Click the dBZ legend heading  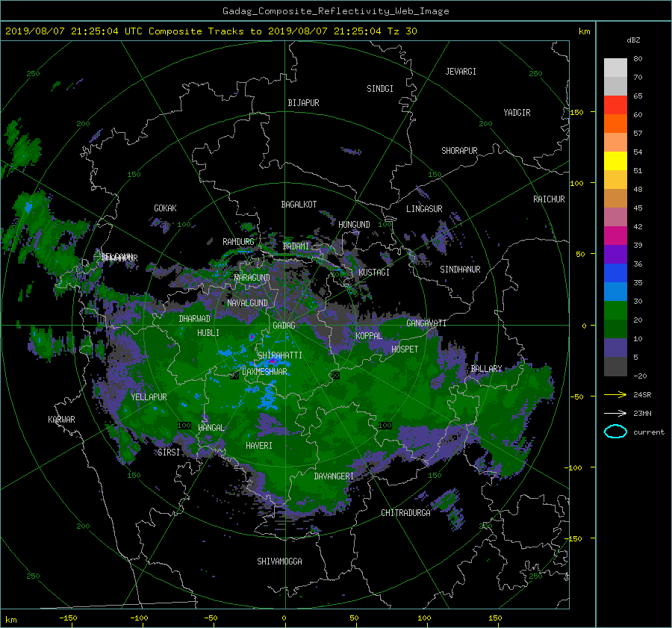click(x=633, y=40)
